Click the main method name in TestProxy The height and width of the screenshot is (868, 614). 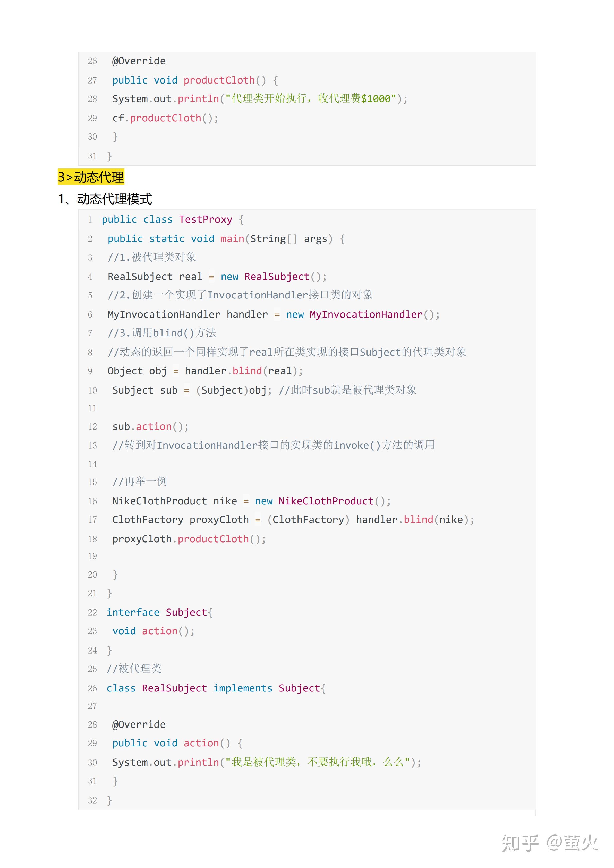tap(232, 239)
